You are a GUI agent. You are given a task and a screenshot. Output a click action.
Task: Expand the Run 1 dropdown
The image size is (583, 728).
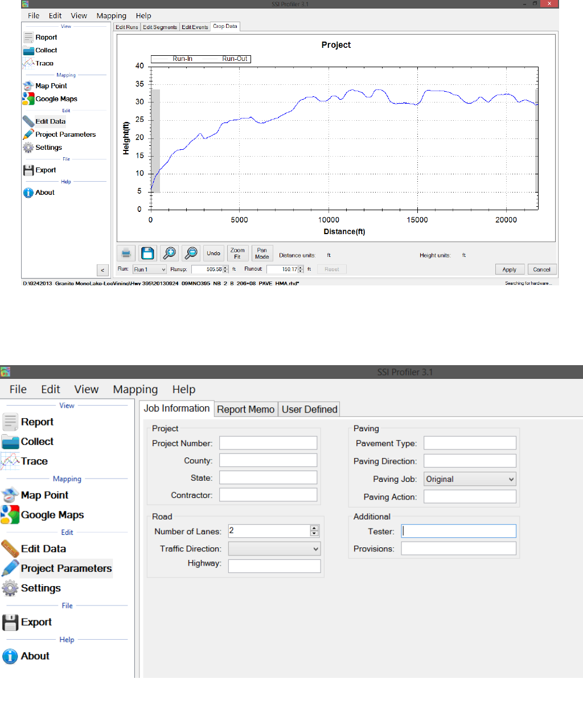[150, 269]
